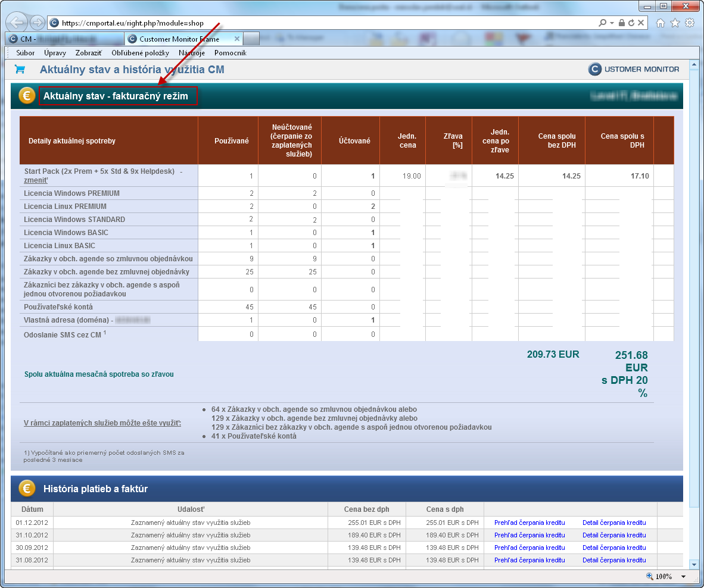Open the Úpravy menu
This screenshot has height=588, width=704.
55,53
